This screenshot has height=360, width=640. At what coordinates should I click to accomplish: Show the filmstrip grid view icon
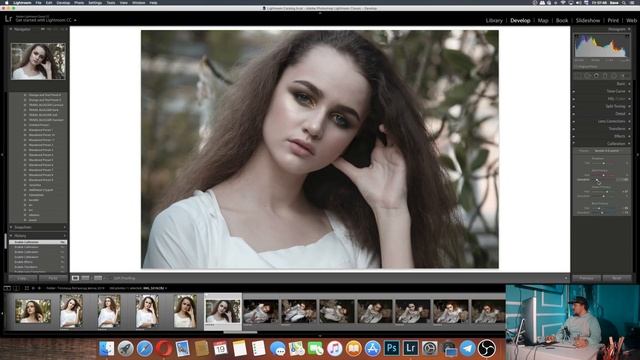pyautogui.click(x=27, y=288)
